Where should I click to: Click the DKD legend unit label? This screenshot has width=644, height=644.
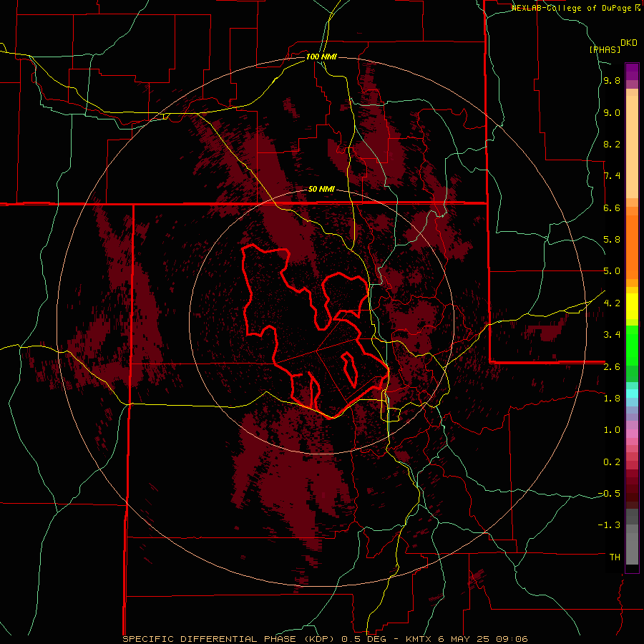point(629,43)
